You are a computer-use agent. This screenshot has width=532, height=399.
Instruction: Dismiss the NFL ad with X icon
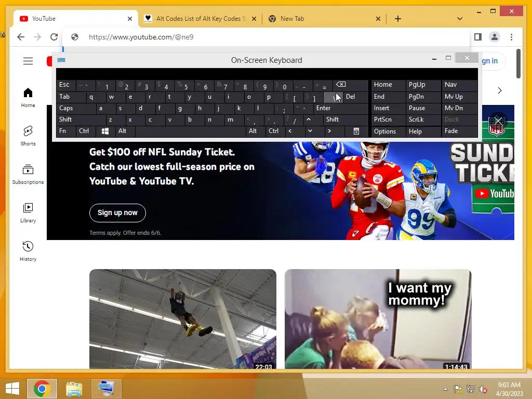coord(498,121)
